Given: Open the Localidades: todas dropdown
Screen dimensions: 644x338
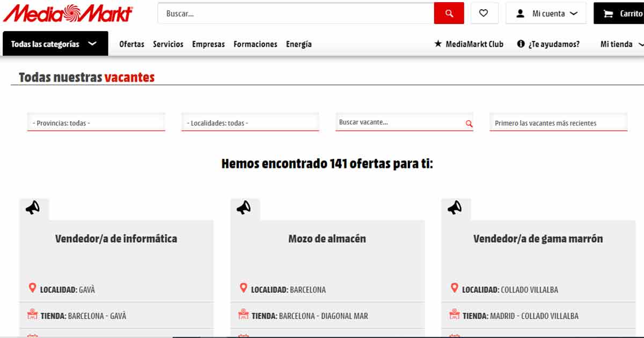Looking at the screenshot, I should (x=250, y=122).
